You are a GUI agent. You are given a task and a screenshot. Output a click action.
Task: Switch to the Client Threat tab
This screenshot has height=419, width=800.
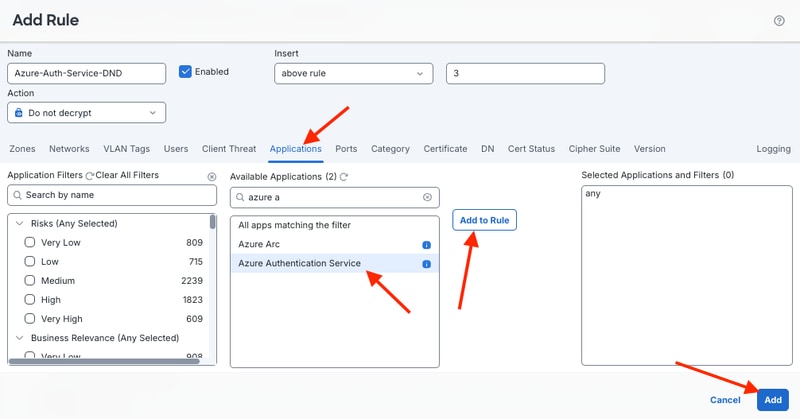pos(229,149)
